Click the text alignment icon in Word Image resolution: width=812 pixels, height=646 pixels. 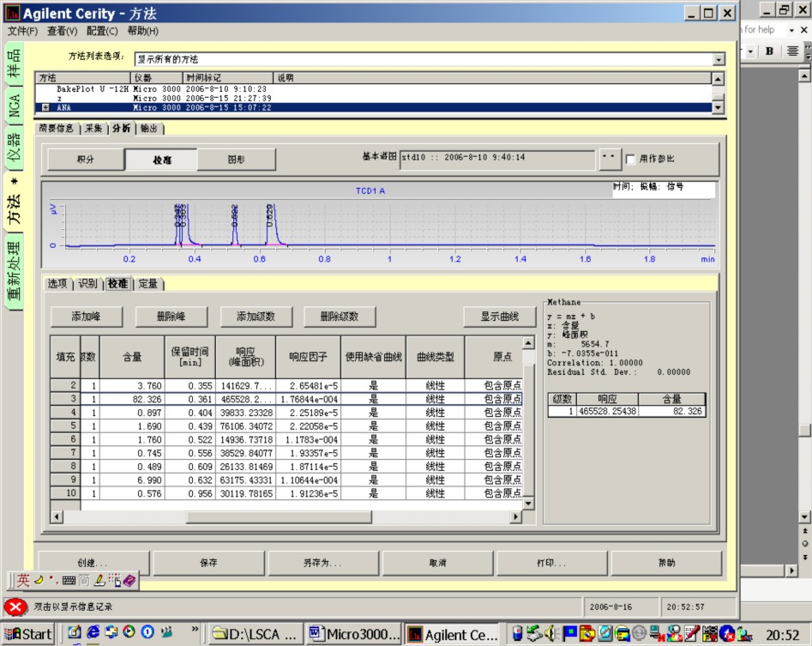coord(792,51)
